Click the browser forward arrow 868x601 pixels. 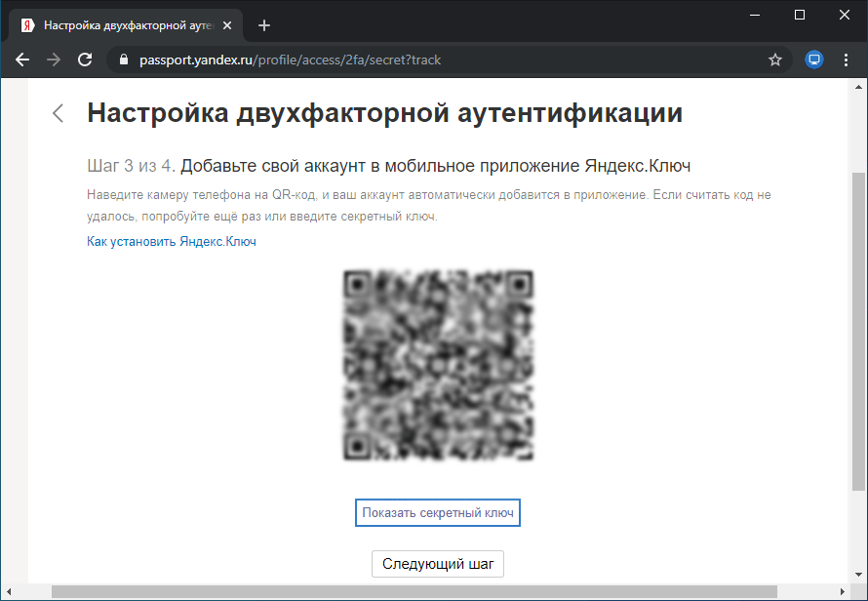coord(54,60)
